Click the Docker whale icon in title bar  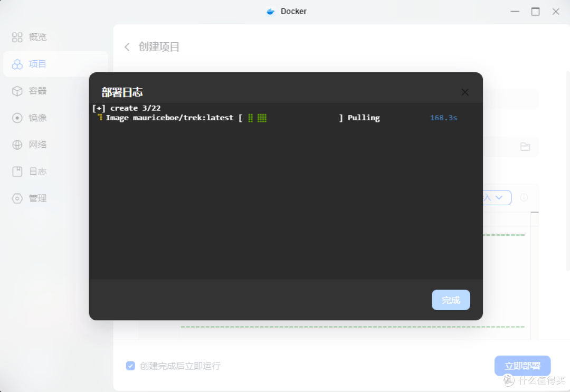click(x=270, y=12)
